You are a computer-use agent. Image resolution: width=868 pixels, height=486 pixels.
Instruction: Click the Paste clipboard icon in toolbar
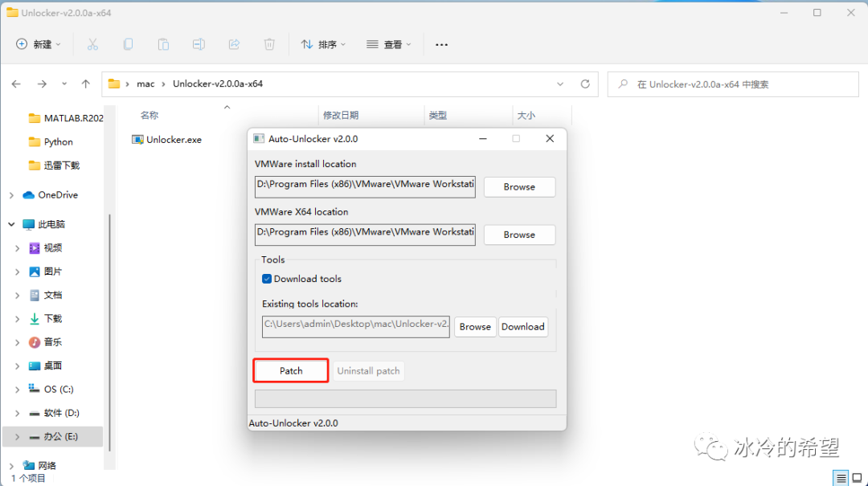163,44
